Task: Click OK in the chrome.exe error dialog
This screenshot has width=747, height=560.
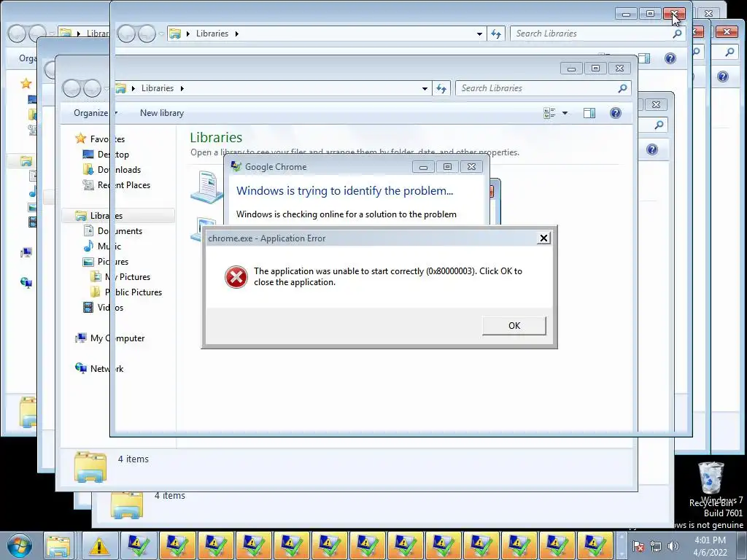Action: point(514,326)
